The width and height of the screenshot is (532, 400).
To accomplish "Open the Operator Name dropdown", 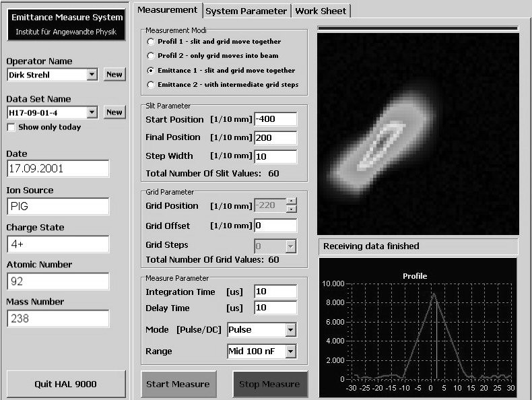I will click(92, 75).
